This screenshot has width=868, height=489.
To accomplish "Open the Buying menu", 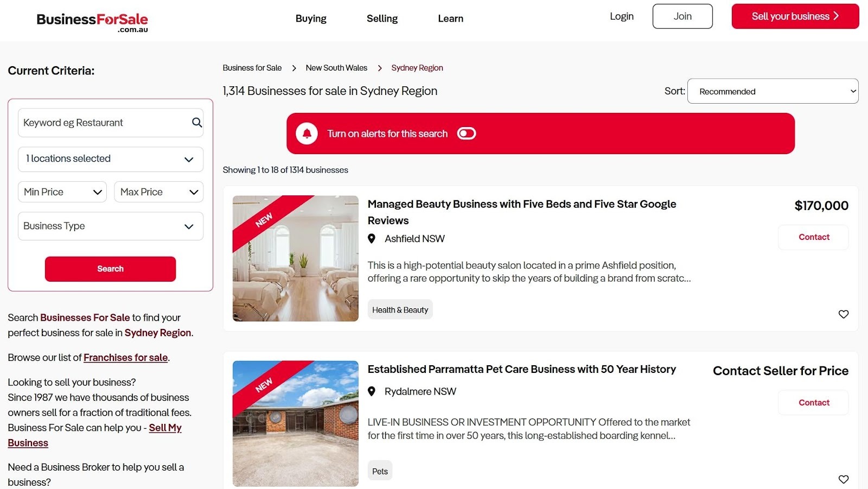I will click(x=310, y=18).
